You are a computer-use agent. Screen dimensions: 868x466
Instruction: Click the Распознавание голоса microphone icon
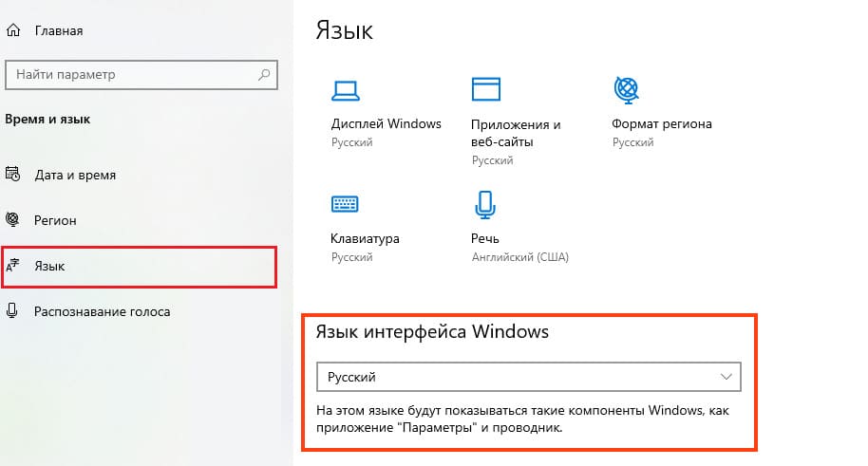[x=12, y=310]
